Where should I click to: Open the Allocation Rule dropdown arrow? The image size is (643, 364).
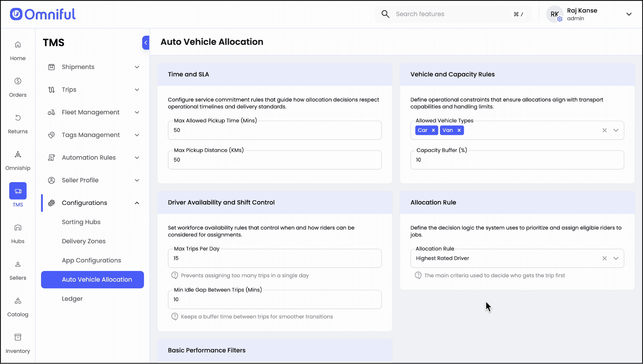coord(616,258)
